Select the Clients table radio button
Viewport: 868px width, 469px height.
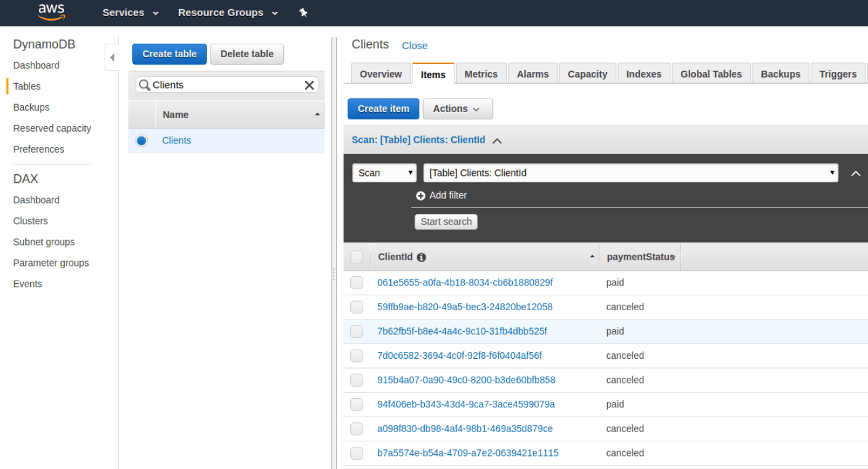click(142, 140)
